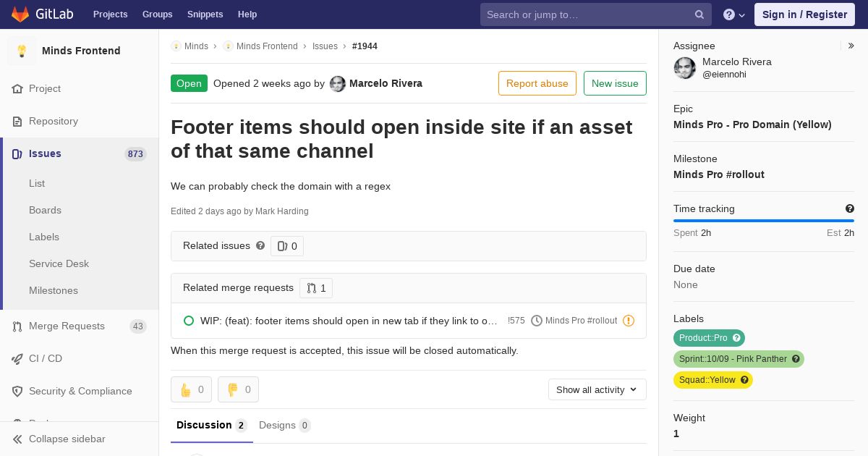Click Minds Pro #rollout milestone in right sidebar
The height and width of the screenshot is (456, 868).
click(x=719, y=174)
